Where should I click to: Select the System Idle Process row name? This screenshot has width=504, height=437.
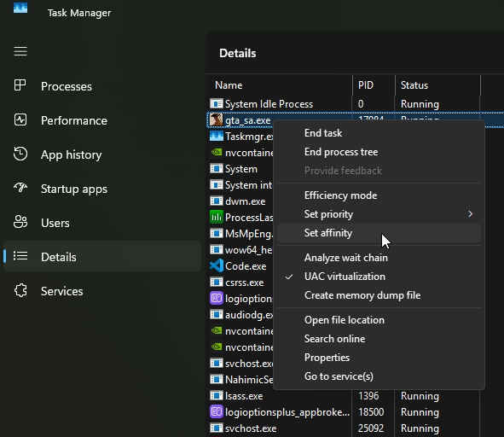[269, 104]
